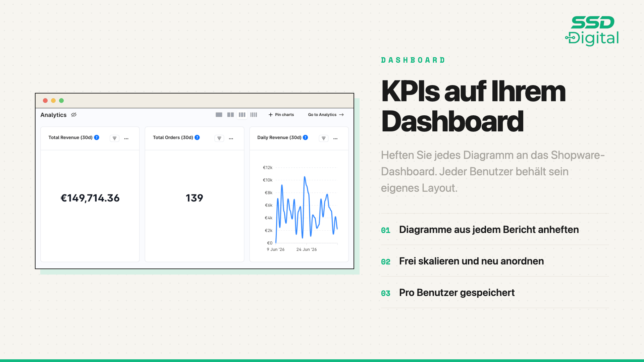Open filter on Total Orders card
This screenshot has width=644, height=362.
click(219, 138)
